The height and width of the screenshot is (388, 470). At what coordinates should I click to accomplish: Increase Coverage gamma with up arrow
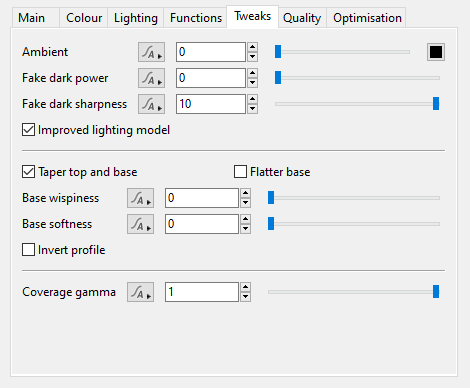click(246, 287)
